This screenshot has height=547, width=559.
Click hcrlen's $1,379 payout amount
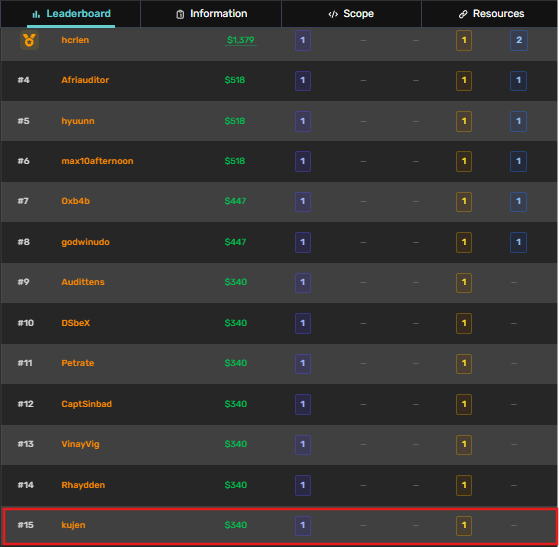click(241, 40)
